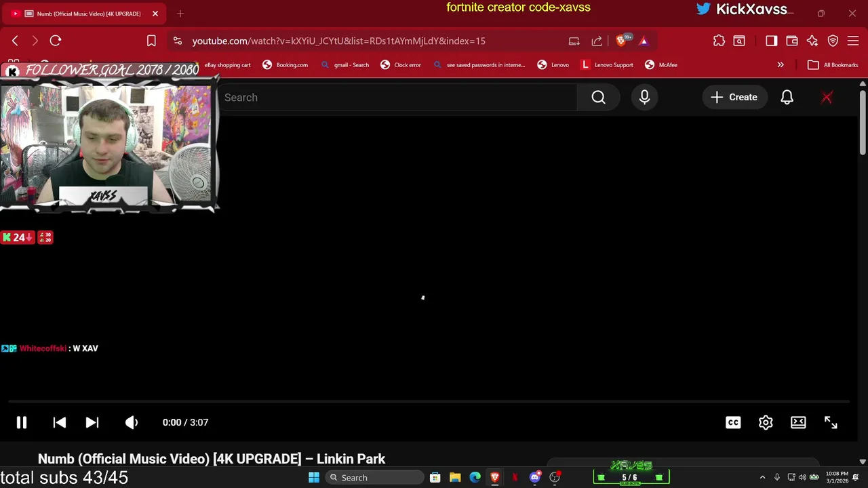Toggle the browser sidebar
Image resolution: width=868 pixels, height=488 pixels.
pos(771,41)
